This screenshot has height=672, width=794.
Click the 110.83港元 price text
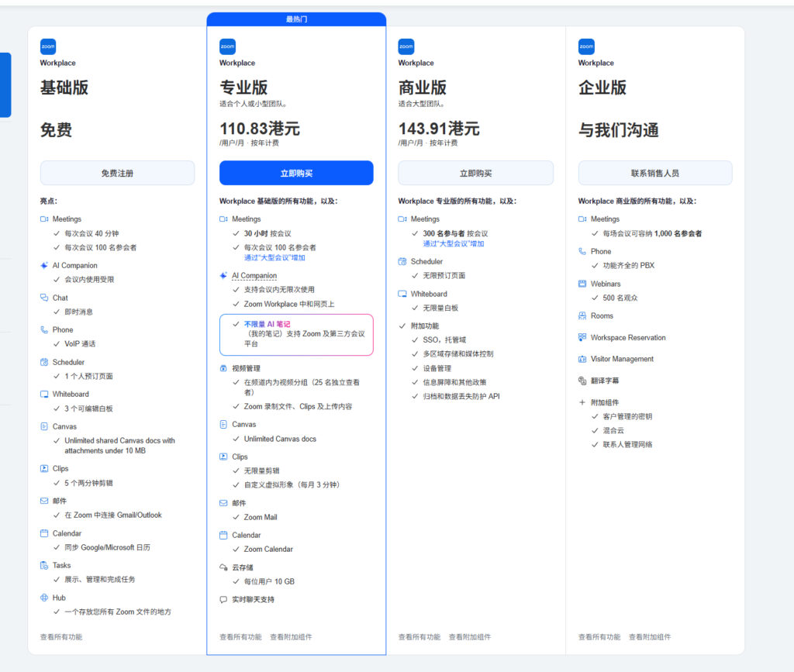(x=260, y=129)
